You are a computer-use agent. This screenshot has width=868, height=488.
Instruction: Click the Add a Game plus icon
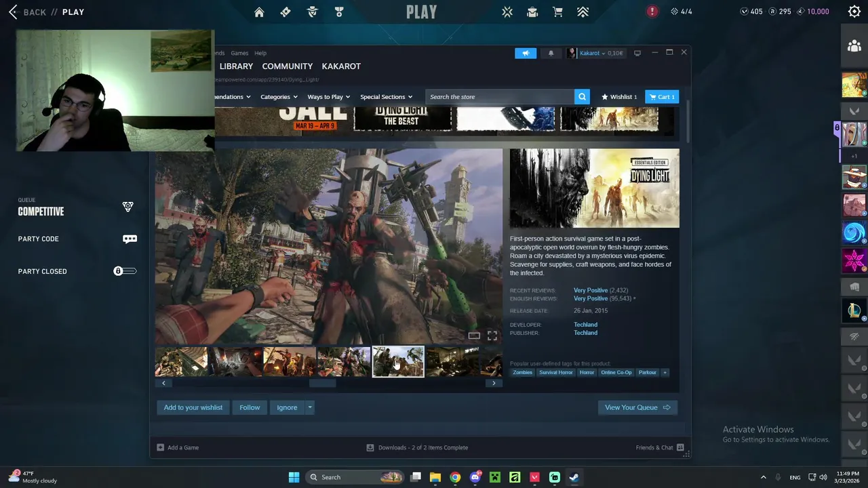[x=160, y=447]
